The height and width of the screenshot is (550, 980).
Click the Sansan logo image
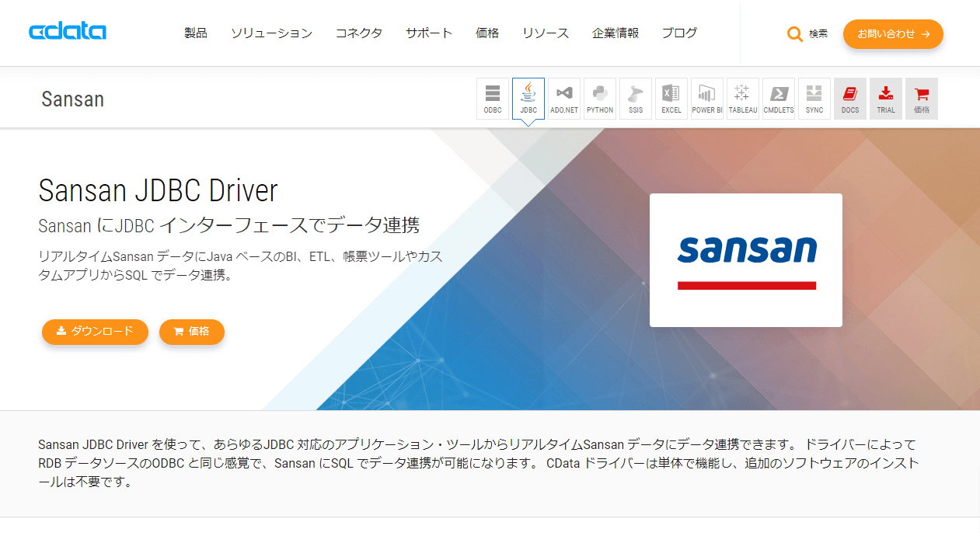[x=746, y=260]
